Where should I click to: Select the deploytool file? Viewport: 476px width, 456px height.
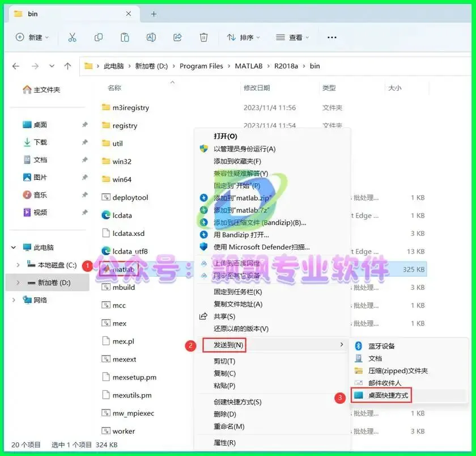(125, 197)
